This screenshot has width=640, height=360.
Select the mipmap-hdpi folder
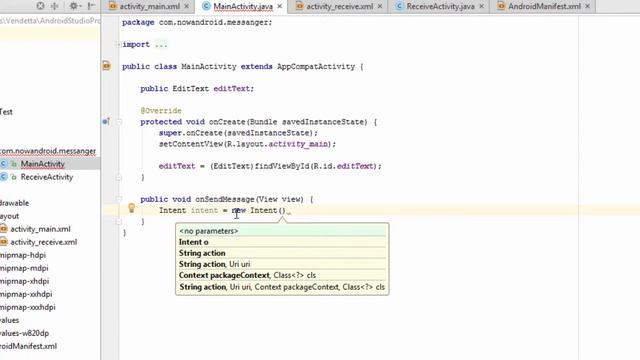tap(23, 255)
